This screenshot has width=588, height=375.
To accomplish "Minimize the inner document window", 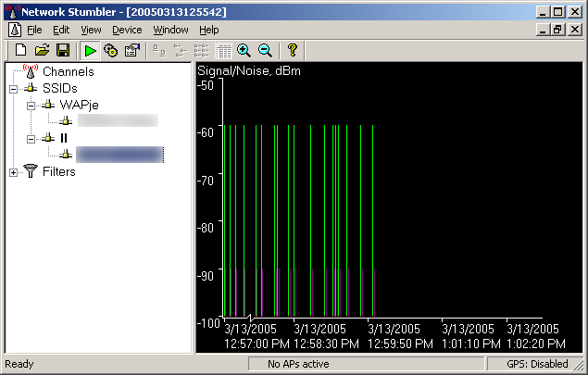I will pos(543,30).
